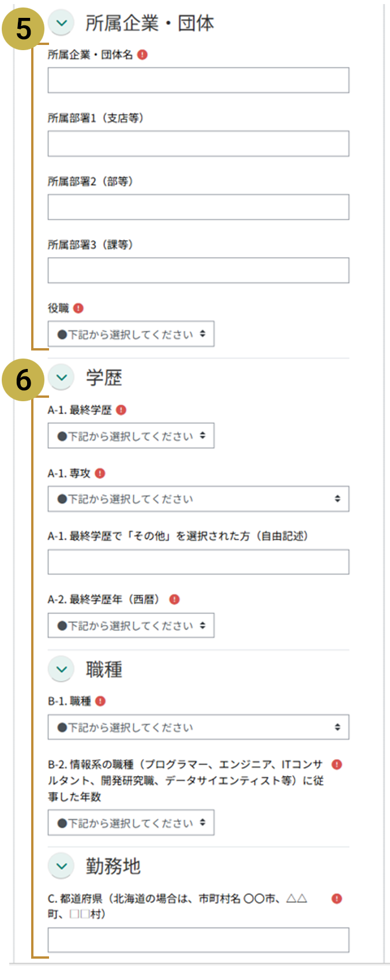The image size is (390, 980).
Task: Click the 最終学歴 その他 free-text field
Action: click(198, 562)
